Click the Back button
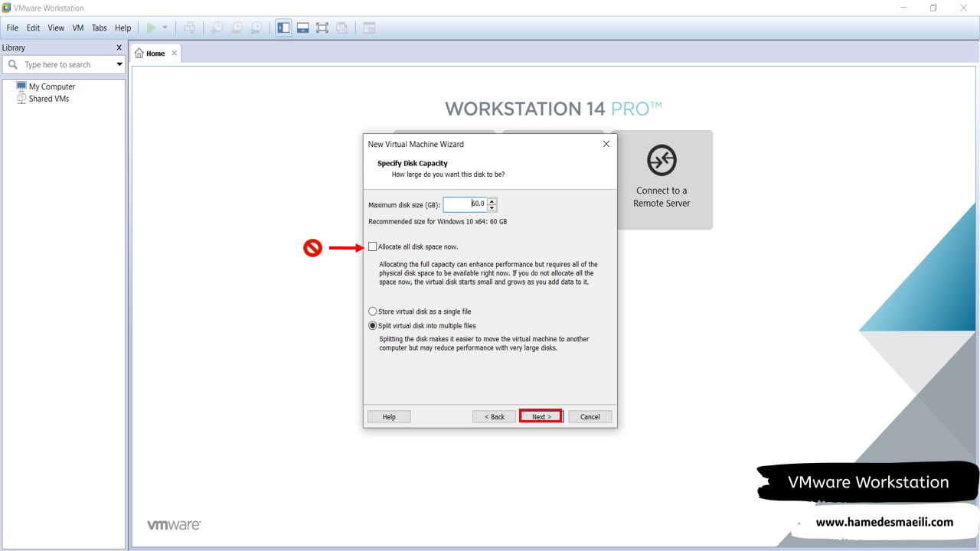Viewport: 980px width, 551px height. pyautogui.click(x=495, y=417)
